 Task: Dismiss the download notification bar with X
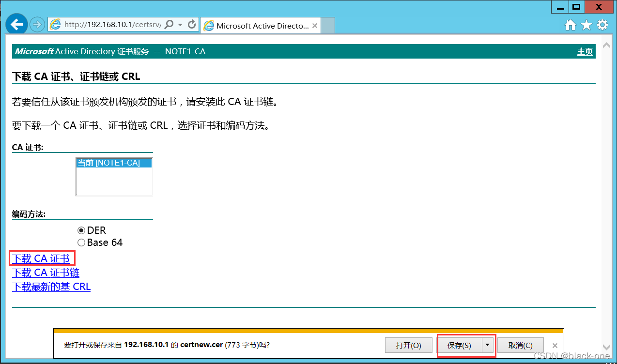click(555, 346)
